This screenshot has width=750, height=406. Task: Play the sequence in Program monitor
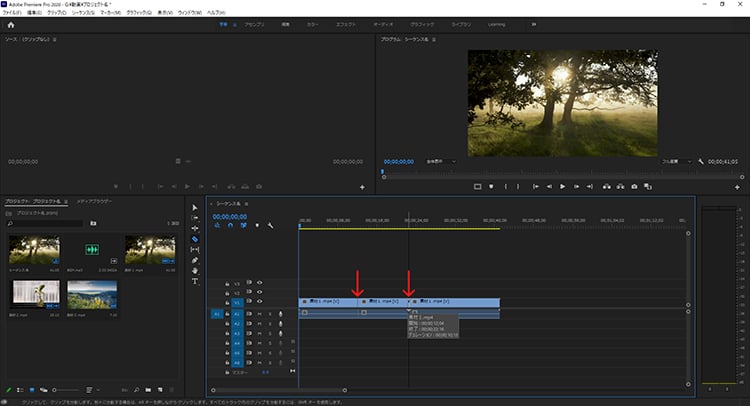click(x=562, y=187)
